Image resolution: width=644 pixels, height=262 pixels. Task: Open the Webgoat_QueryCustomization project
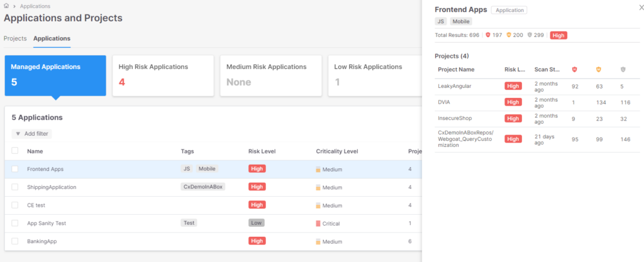[x=465, y=139]
